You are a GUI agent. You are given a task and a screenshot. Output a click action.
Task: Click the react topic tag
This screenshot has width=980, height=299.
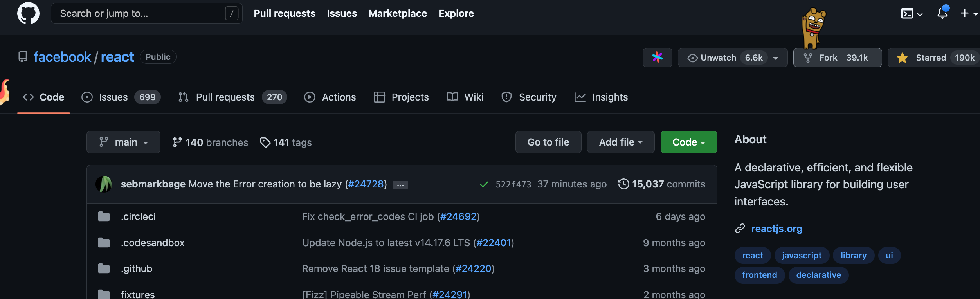coord(752,255)
